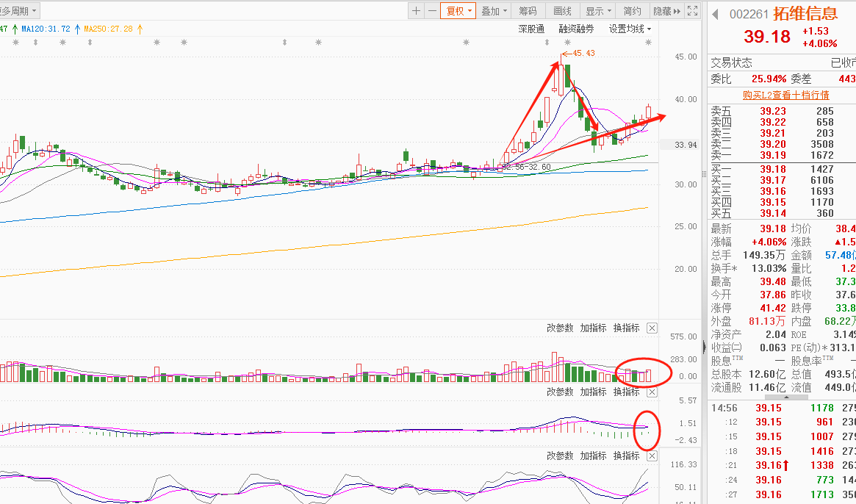The image size is (856, 504).
Task: Click 改参数 in the volume panel
Action: tap(560, 328)
